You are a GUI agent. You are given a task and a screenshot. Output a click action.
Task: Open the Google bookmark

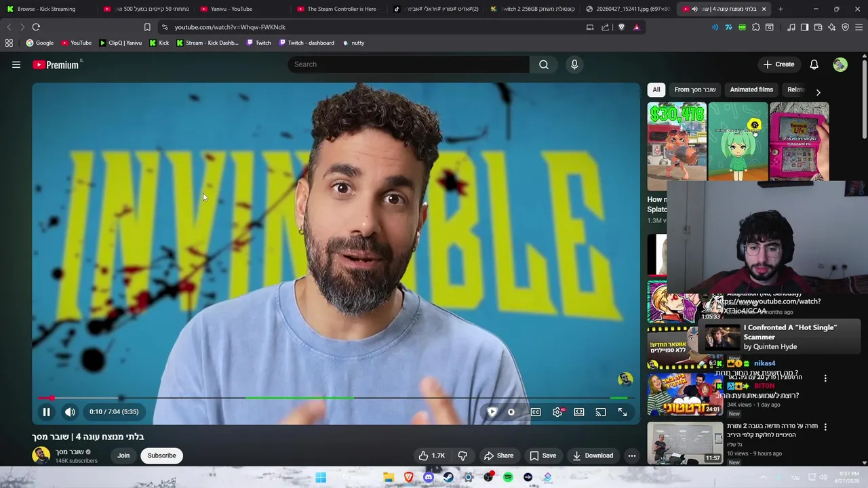[39, 43]
